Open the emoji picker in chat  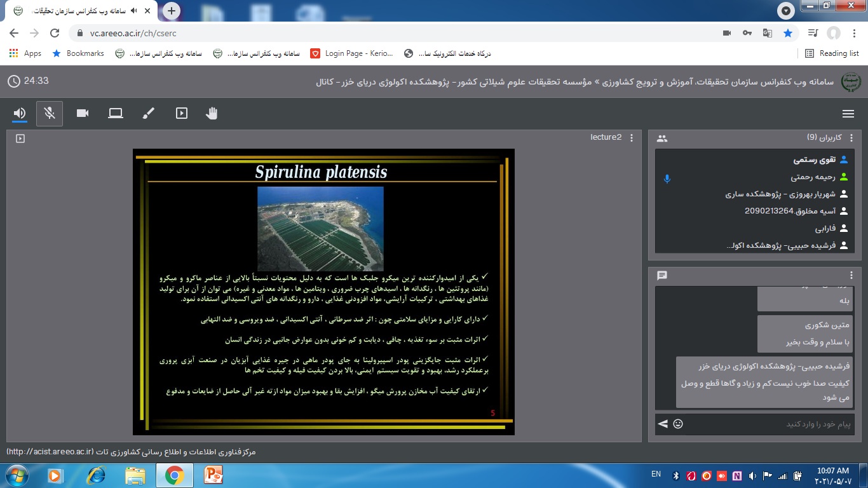[678, 424]
